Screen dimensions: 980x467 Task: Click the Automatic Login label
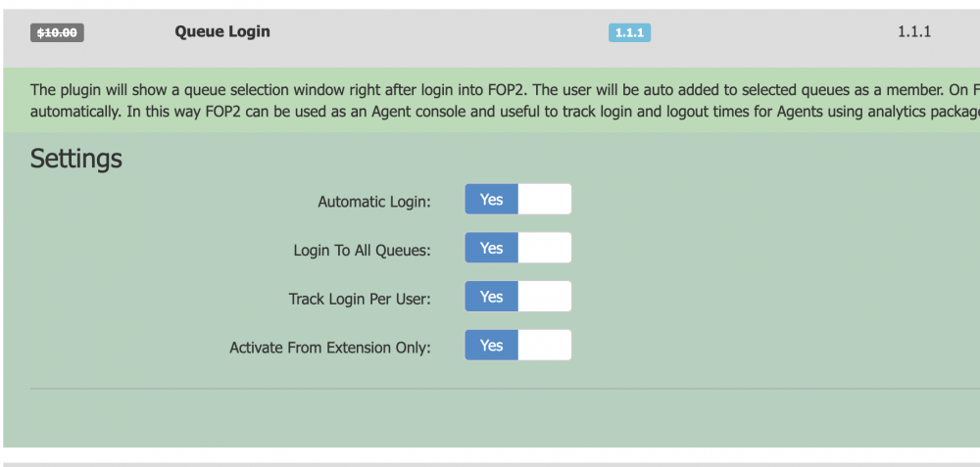[x=374, y=202]
